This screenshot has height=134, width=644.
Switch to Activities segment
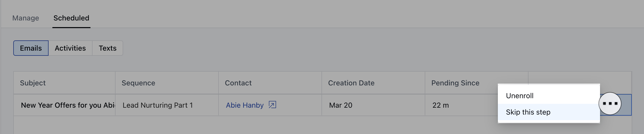[70, 48]
